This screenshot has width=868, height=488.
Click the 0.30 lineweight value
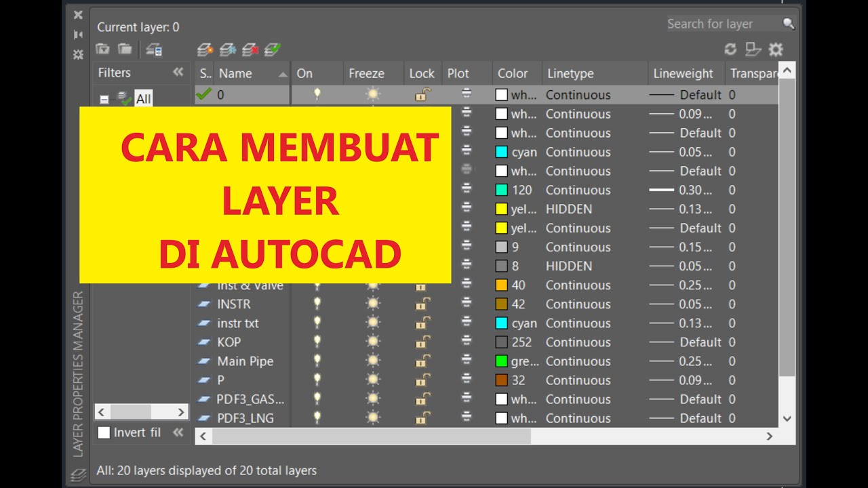[x=696, y=190]
